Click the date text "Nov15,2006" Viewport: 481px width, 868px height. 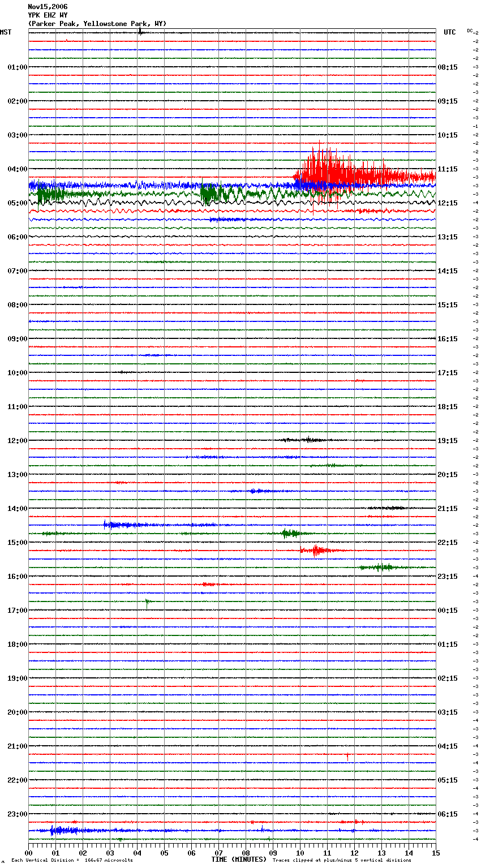pos(48,7)
